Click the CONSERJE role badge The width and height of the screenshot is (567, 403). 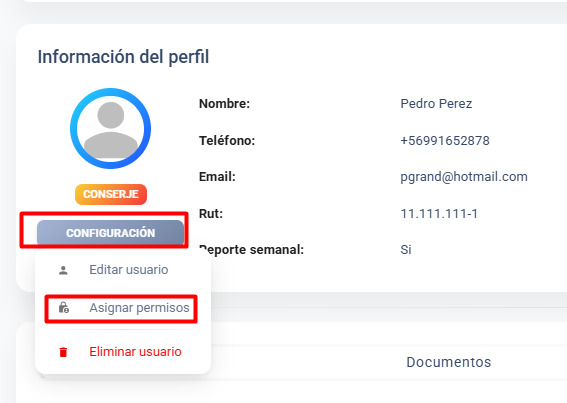[111, 194]
